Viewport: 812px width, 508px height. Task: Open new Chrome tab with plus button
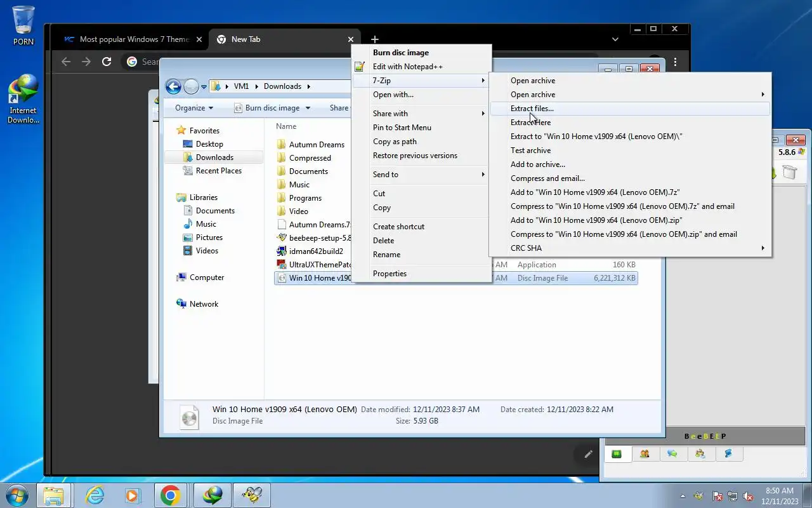click(x=374, y=39)
